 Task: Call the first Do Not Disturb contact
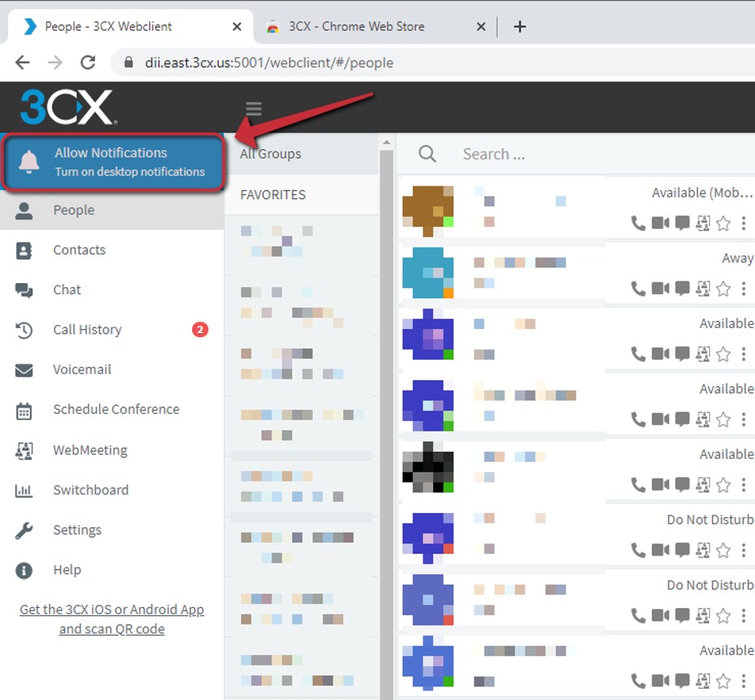point(639,550)
